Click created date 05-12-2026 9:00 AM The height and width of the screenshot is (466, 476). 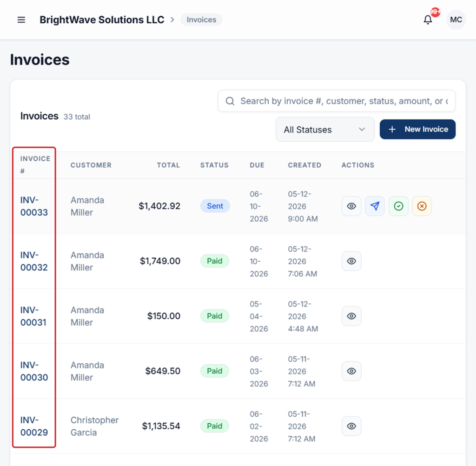303,206
